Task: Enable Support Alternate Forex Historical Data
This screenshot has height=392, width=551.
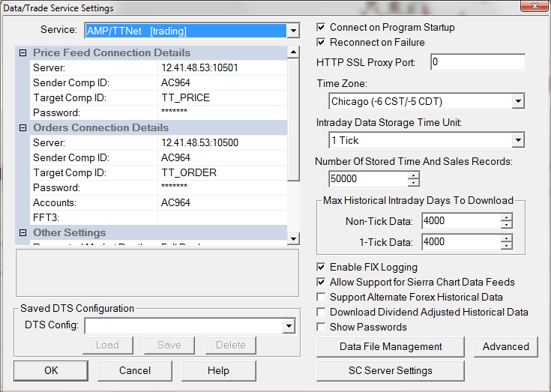Action: click(x=321, y=298)
